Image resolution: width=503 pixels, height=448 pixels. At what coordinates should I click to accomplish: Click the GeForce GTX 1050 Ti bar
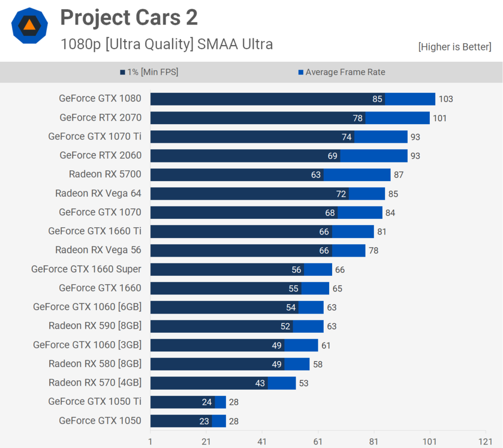[188, 402]
